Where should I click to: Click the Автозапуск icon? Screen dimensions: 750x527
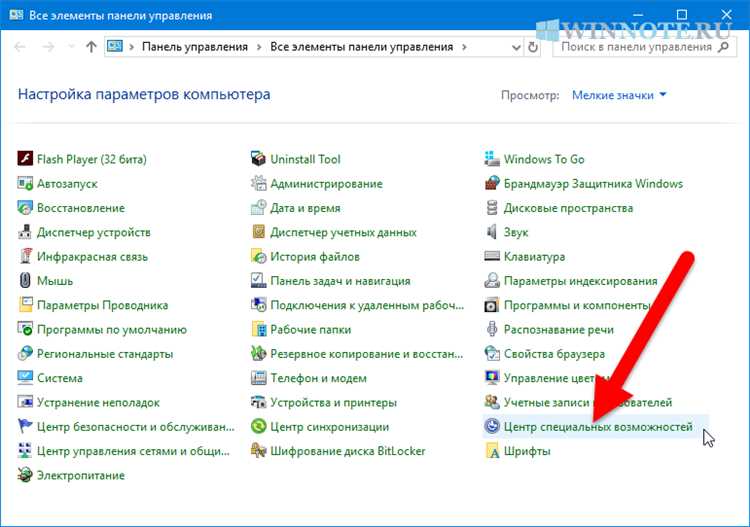[25, 183]
